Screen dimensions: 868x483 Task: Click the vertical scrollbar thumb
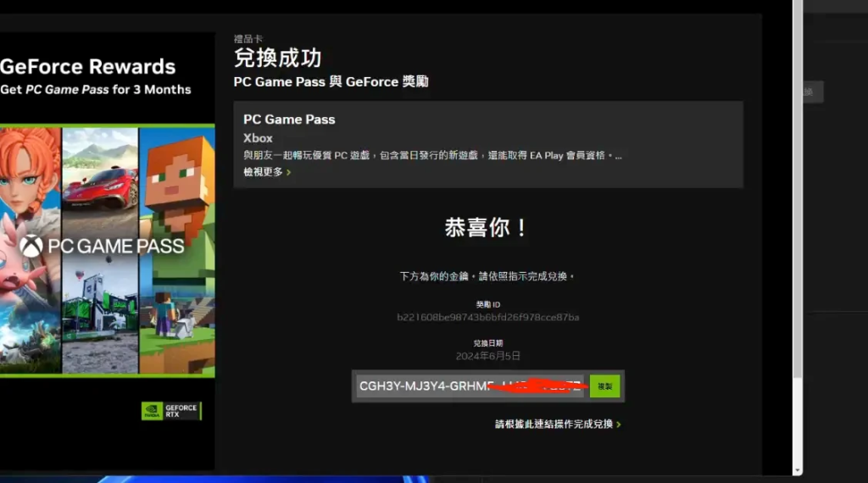click(797, 189)
